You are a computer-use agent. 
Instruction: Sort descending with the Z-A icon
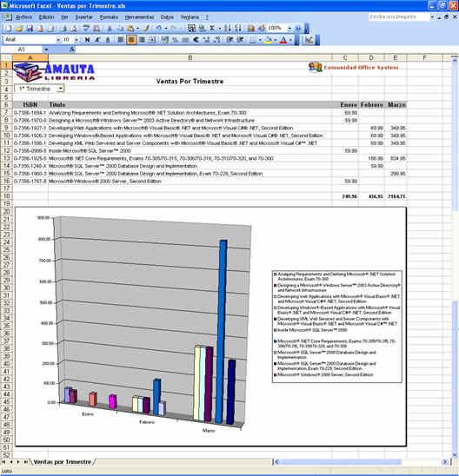238,29
